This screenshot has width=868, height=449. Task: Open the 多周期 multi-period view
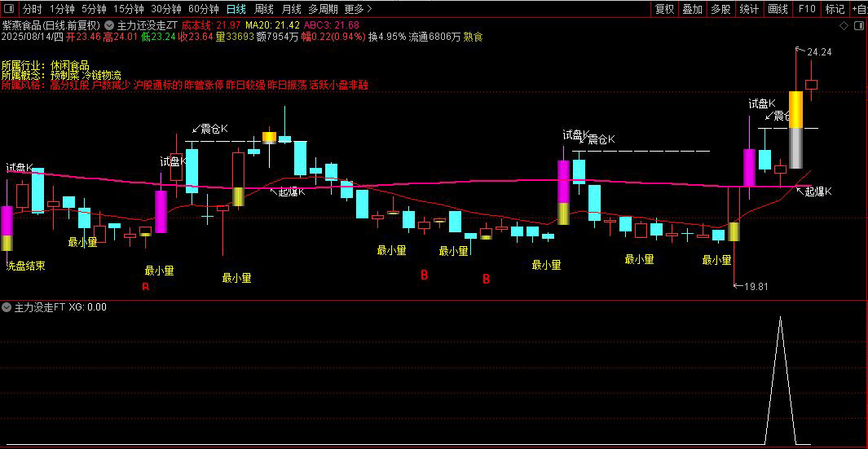(x=322, y=9)
